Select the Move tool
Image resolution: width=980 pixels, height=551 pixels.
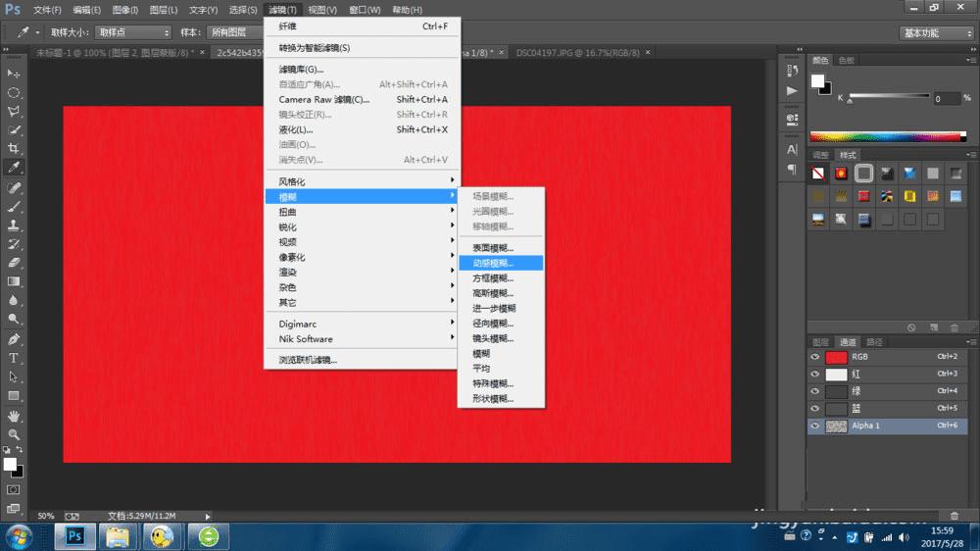[13, 74]
